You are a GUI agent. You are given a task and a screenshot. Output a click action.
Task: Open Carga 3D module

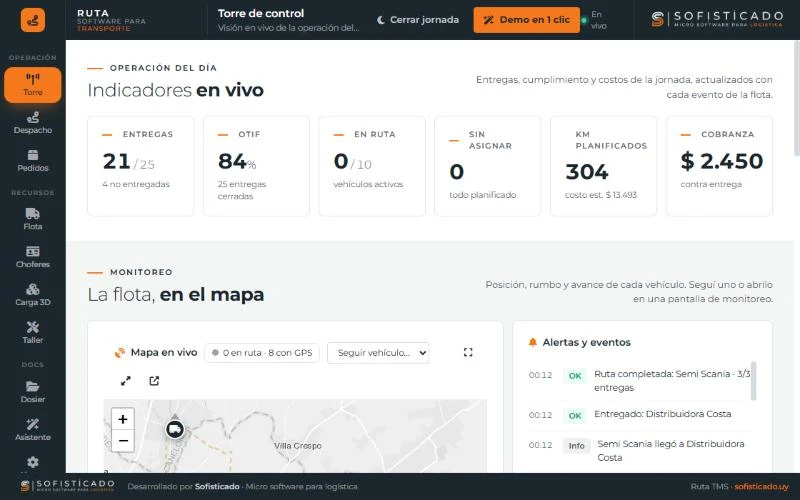tap(33, 295)
